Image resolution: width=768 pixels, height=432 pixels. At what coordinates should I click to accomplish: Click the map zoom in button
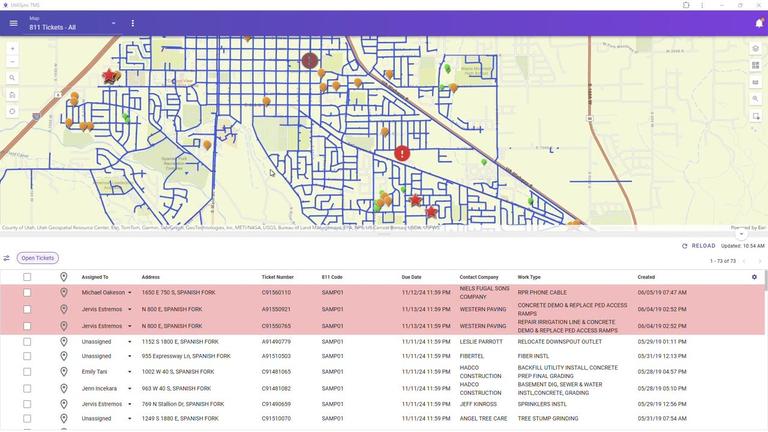tap(12, 48)
